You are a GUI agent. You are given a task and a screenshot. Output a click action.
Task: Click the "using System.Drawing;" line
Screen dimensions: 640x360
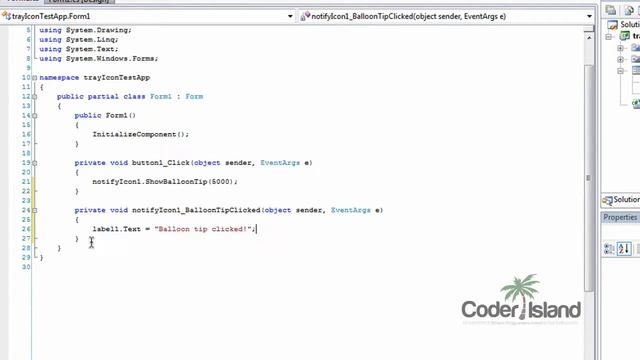coord(85,30)
